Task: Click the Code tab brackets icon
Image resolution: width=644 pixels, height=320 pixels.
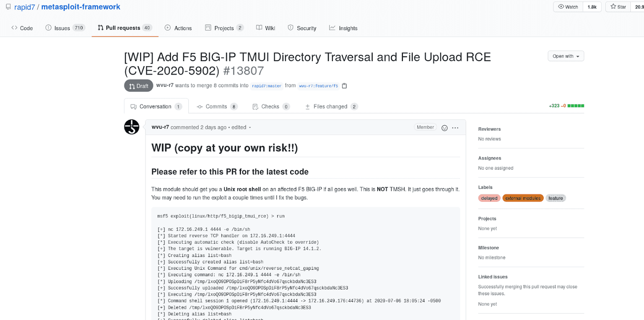Action: (x=14, y=28)
